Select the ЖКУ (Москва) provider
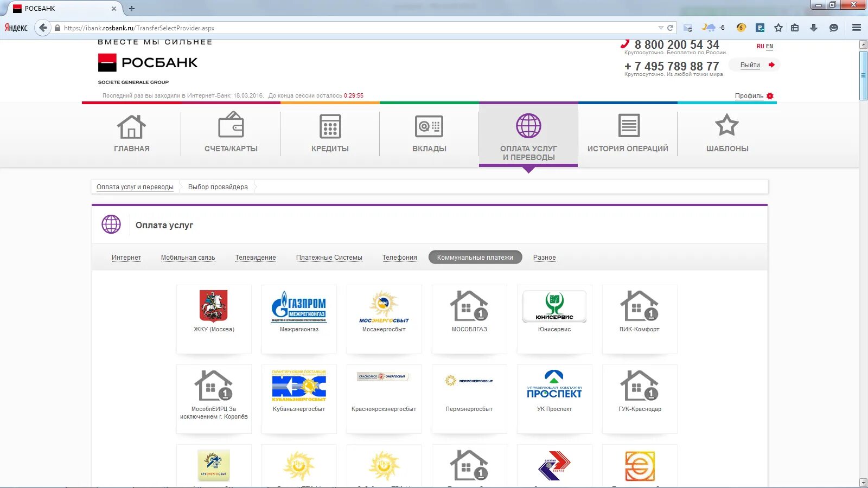The height and width of the screenshot is (488, 868). click(214, 319)
